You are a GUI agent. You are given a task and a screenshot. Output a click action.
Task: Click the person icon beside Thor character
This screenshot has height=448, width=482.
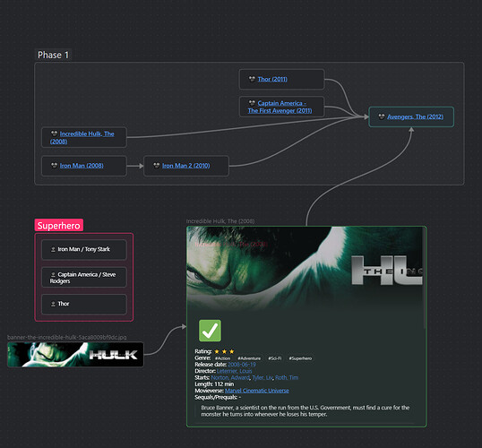53,304
